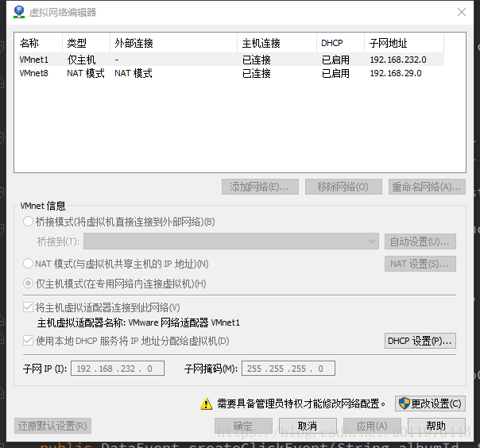480x448 pixels.
Task: Close the 虚拟网络编辑器 dialog
Action: tap(462, 12)
